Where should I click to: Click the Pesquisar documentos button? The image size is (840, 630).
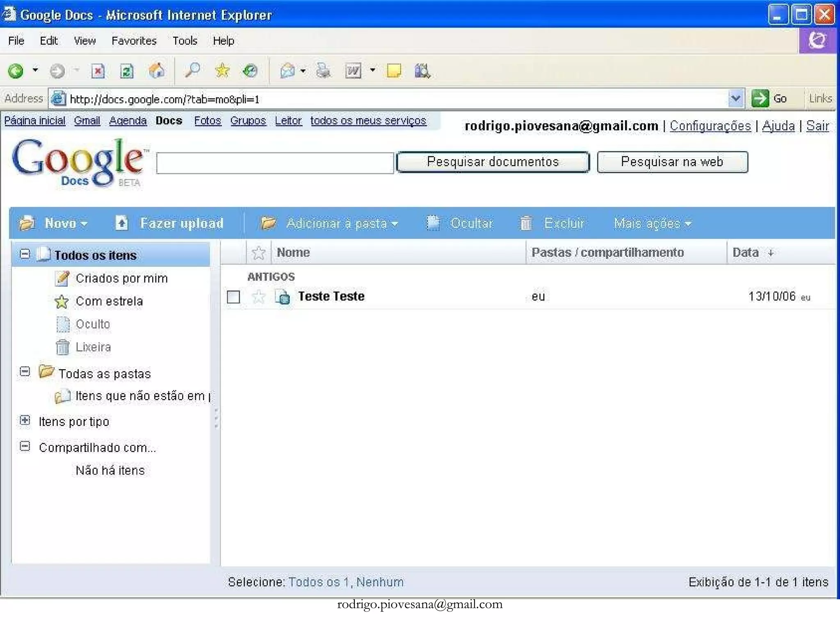pos(493,162)
